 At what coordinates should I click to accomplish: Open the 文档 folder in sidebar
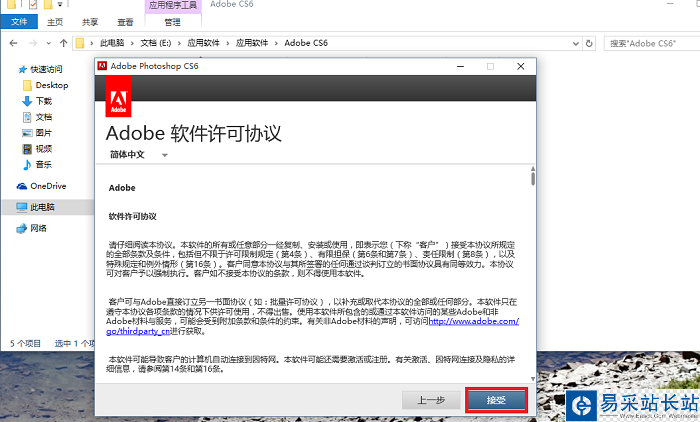pos(44,117)
